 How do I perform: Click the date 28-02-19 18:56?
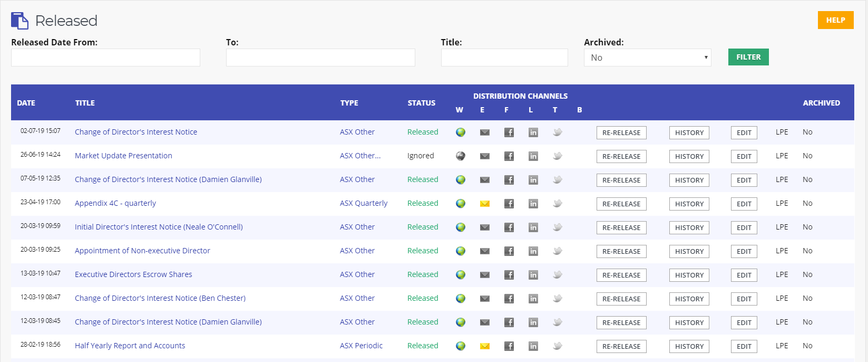[x=41, y=345]
